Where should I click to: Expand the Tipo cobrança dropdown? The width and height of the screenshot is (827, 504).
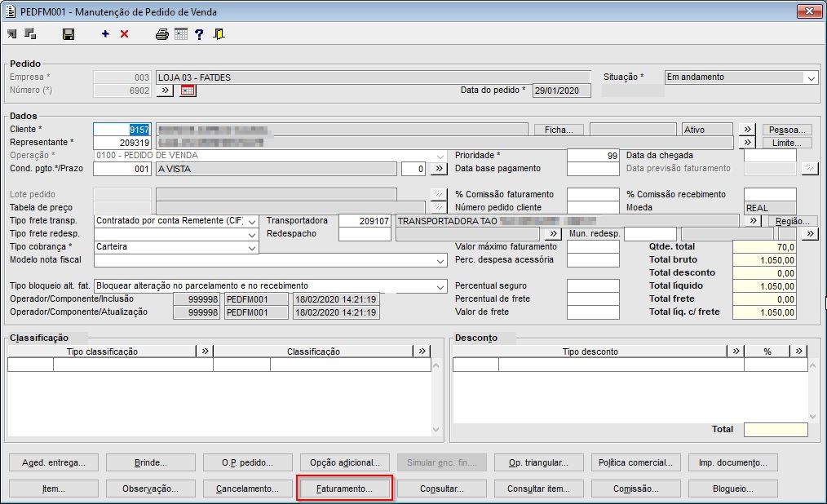click(x=252, y=247)
